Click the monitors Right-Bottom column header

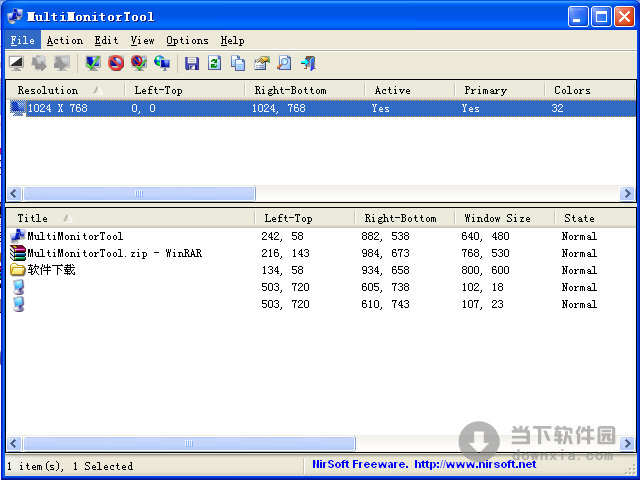pos(304,90)
